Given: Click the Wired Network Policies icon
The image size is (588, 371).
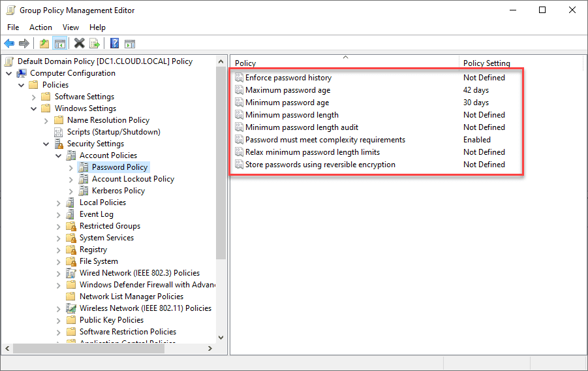Looking at the screenshot, I should point(71,273).
